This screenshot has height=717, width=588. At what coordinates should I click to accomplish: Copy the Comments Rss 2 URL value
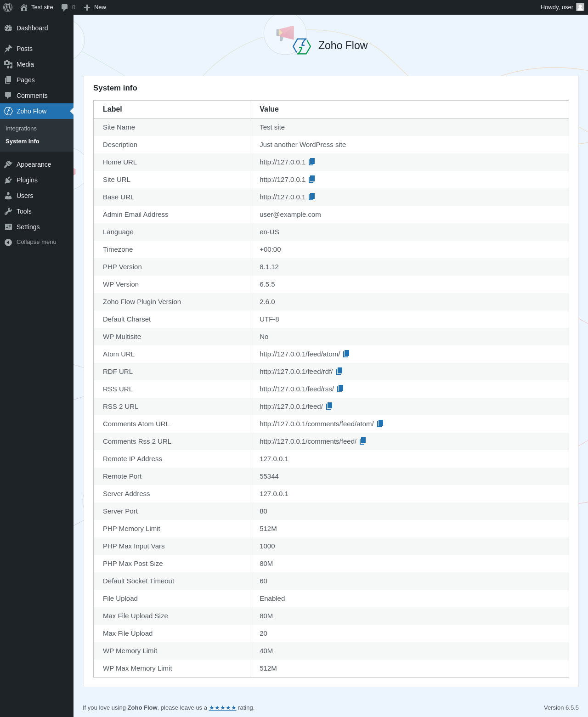(363, 441)
